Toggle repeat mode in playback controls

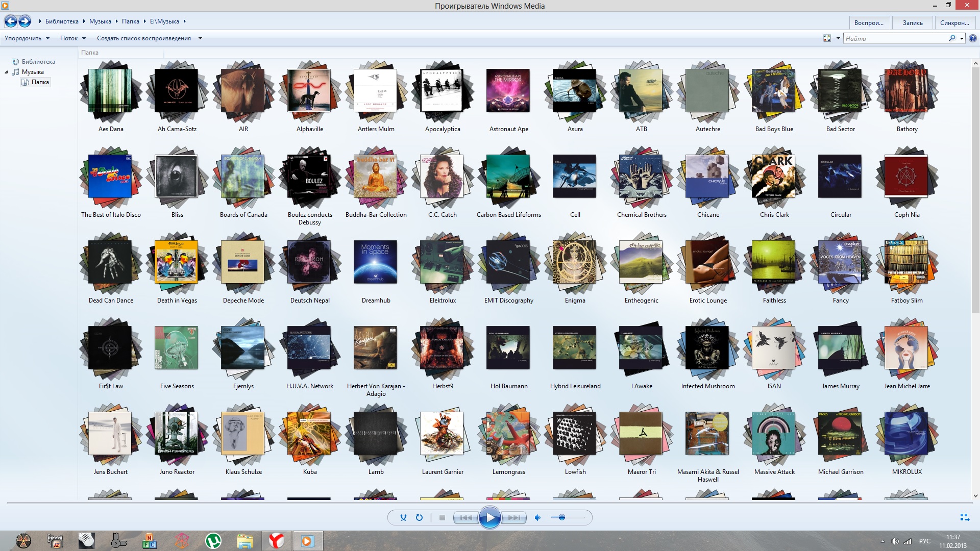pyautogui.click(x=419, y=517)
